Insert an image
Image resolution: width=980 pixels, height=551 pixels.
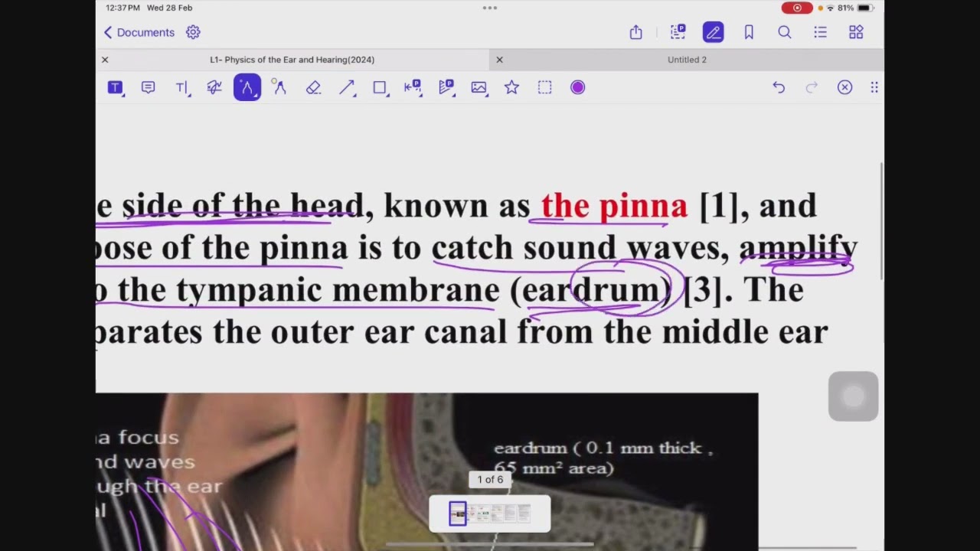pos(479,87)
